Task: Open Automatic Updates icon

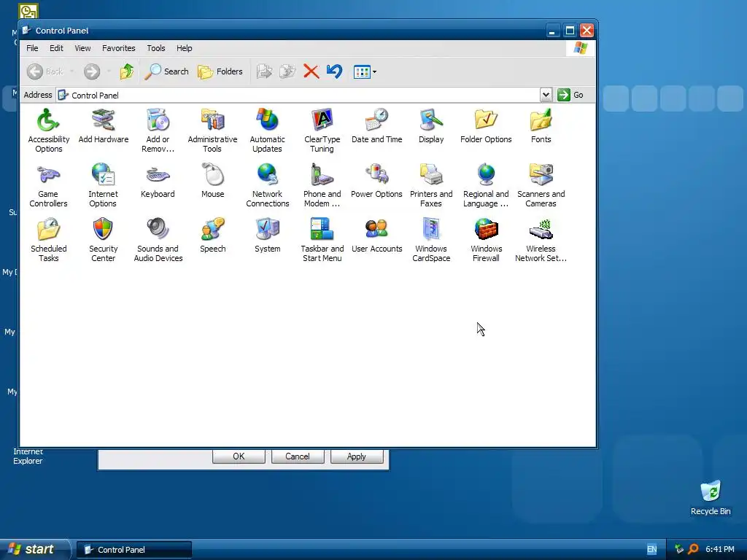Action: tap(267, 130)
